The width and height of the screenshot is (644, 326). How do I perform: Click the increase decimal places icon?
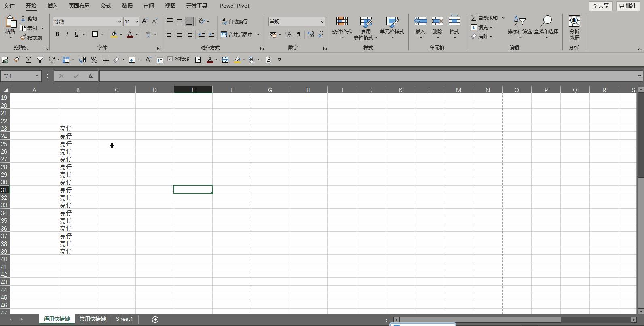310,35
